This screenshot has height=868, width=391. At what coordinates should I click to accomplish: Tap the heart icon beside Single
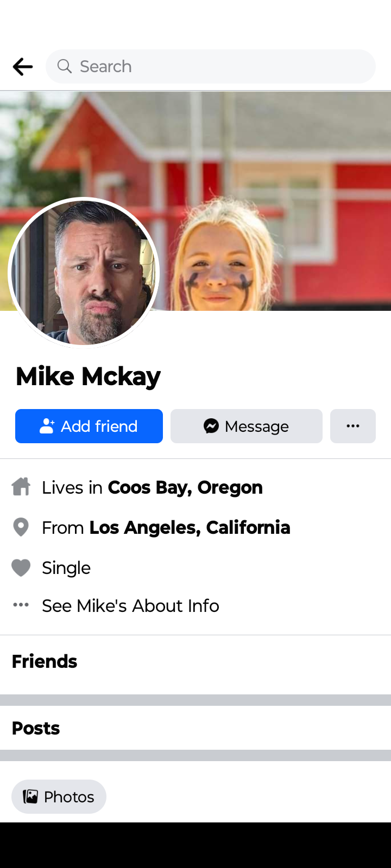point(21,567)
